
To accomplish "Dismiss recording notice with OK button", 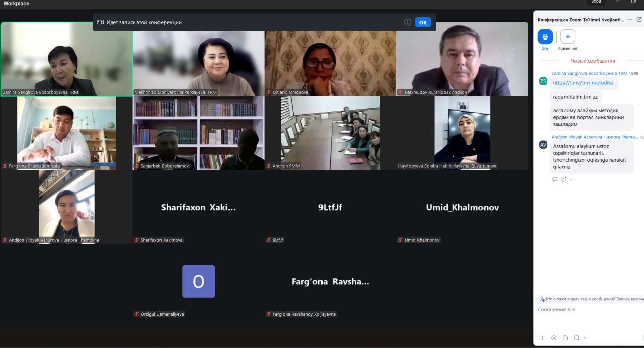I will coord(423,22).
